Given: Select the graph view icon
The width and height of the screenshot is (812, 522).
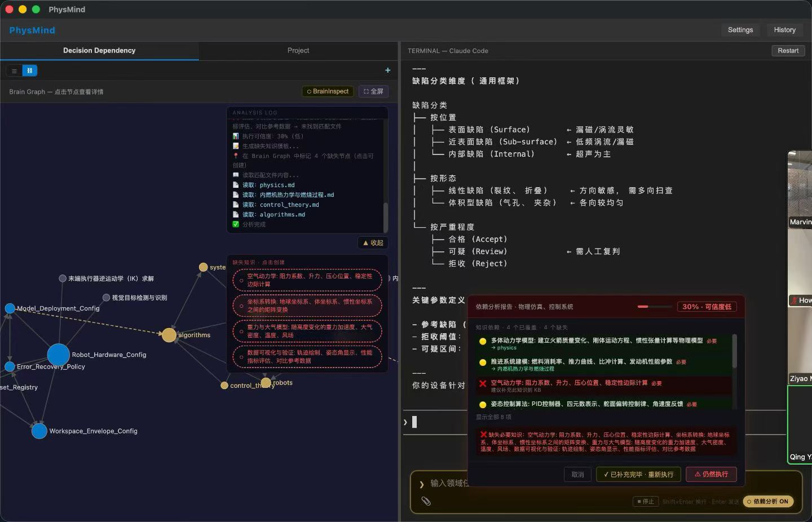Looking at the screenshot, I should point(29,70).
